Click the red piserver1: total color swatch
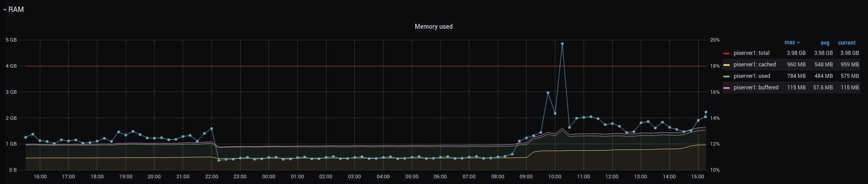 (726, 54)
